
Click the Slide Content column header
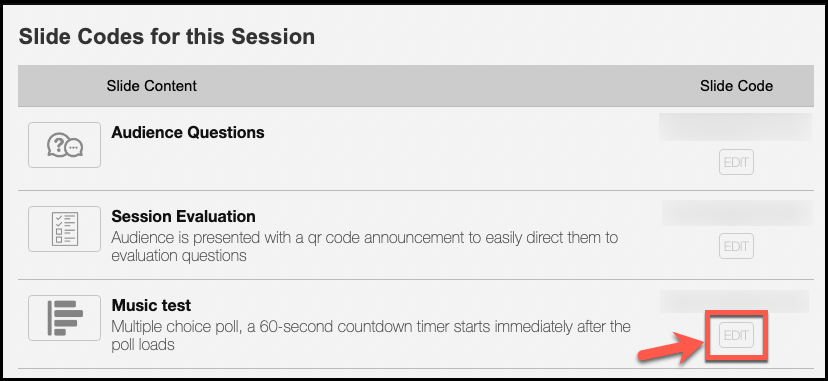point(152,85)
